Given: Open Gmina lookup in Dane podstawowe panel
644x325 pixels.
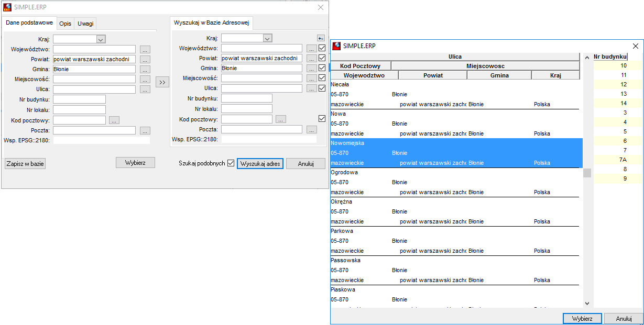Looking at the screenshot, I should (145, 69).
